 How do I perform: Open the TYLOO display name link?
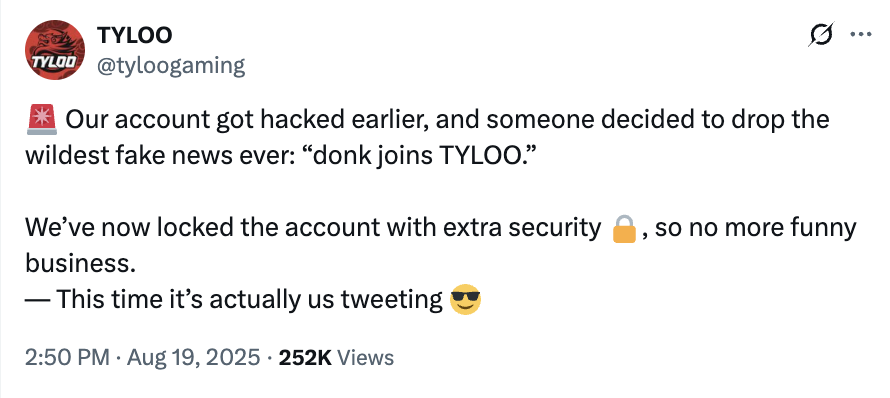135,35
